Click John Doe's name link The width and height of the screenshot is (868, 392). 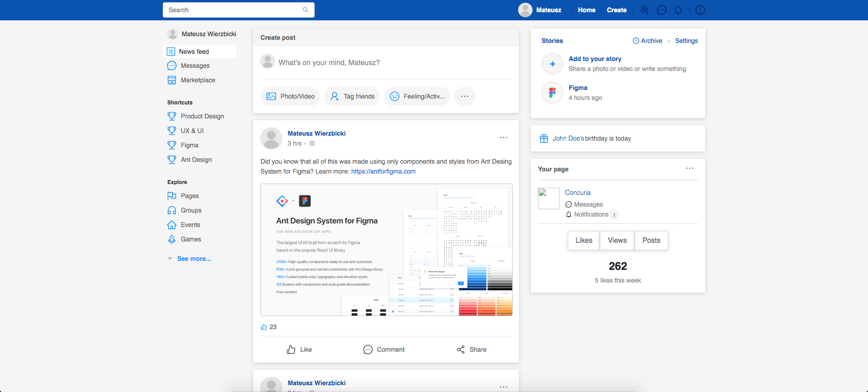(568, 138)
